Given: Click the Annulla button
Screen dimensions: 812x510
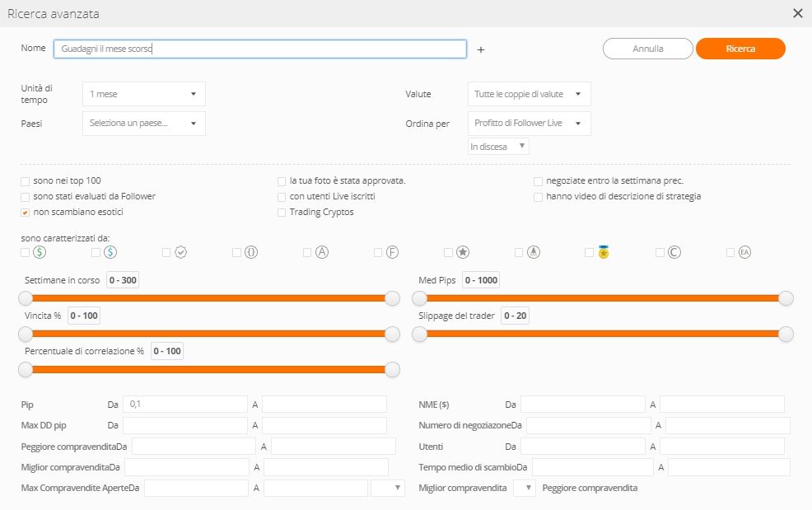Looking at the screenshot, I should coord(648,49).
